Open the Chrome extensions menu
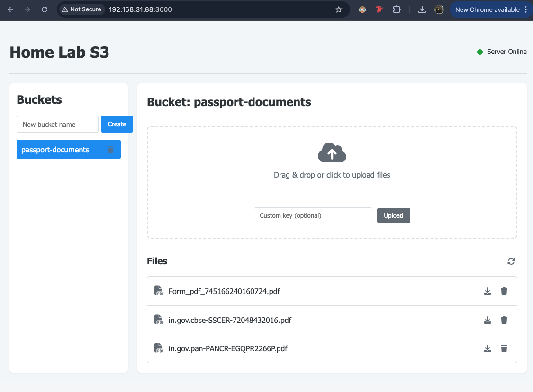 [x=397, y=9]
